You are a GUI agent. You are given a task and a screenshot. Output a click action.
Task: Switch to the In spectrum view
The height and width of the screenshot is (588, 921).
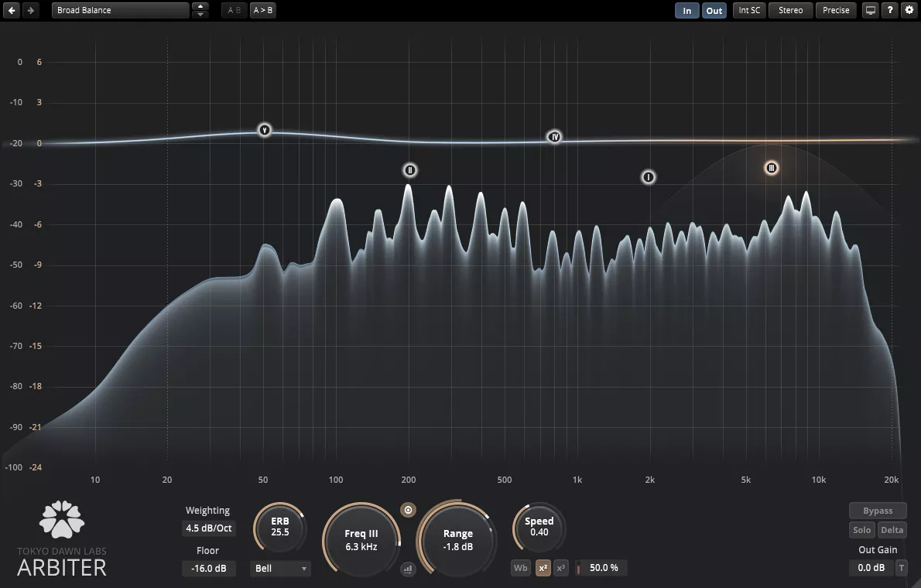(x=686, y=10)
